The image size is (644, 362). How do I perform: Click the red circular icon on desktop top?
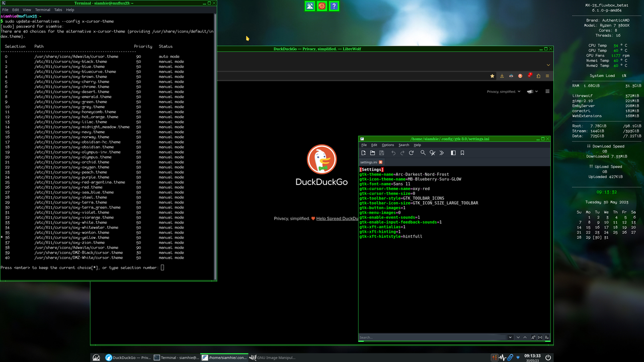322,6
